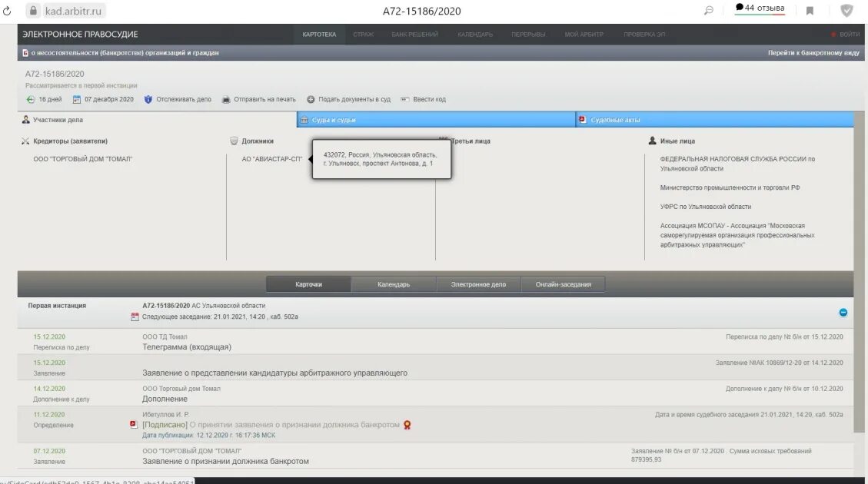Click printer icon for Отправить на печать
868x484 pixels.
[x=226, y=100]
